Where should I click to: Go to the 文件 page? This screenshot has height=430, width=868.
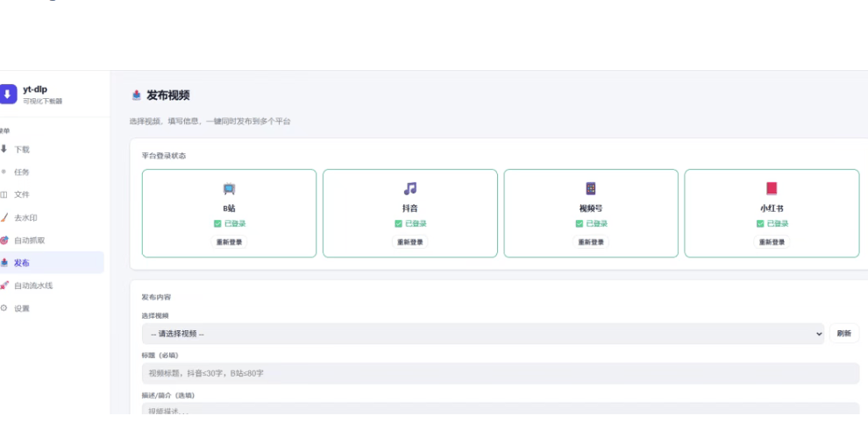click(x=52, y=194)
